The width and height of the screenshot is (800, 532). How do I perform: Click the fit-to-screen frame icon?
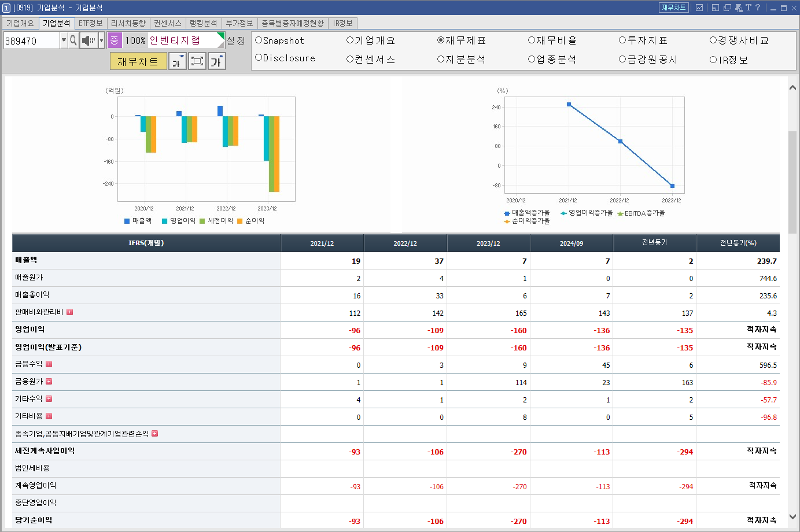click(197, 61)
